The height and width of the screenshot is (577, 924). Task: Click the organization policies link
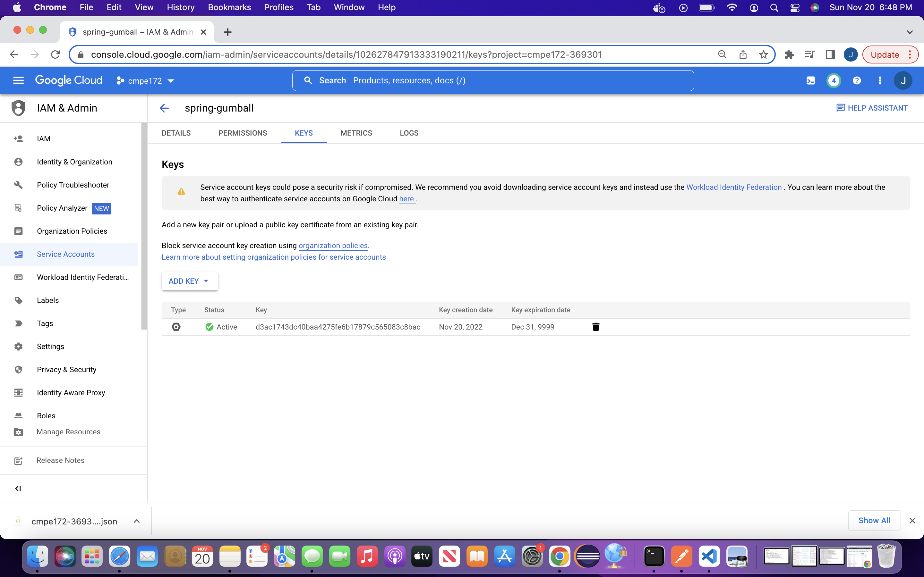coord(333,246)
